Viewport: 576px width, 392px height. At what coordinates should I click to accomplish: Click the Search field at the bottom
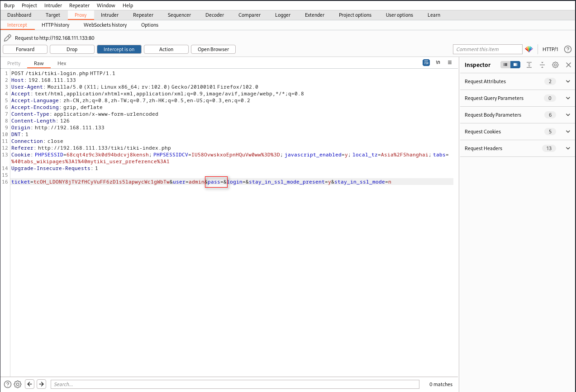click(x=234, y=384)
